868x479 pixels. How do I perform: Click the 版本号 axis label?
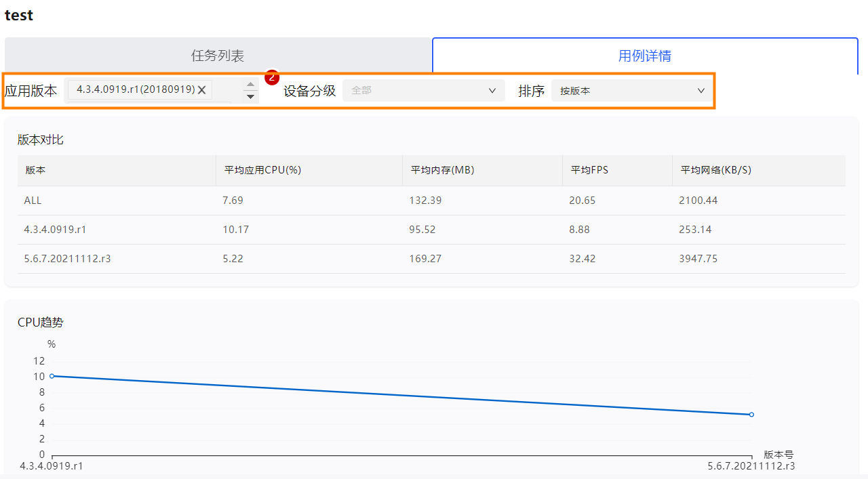(x=778, y=455)
